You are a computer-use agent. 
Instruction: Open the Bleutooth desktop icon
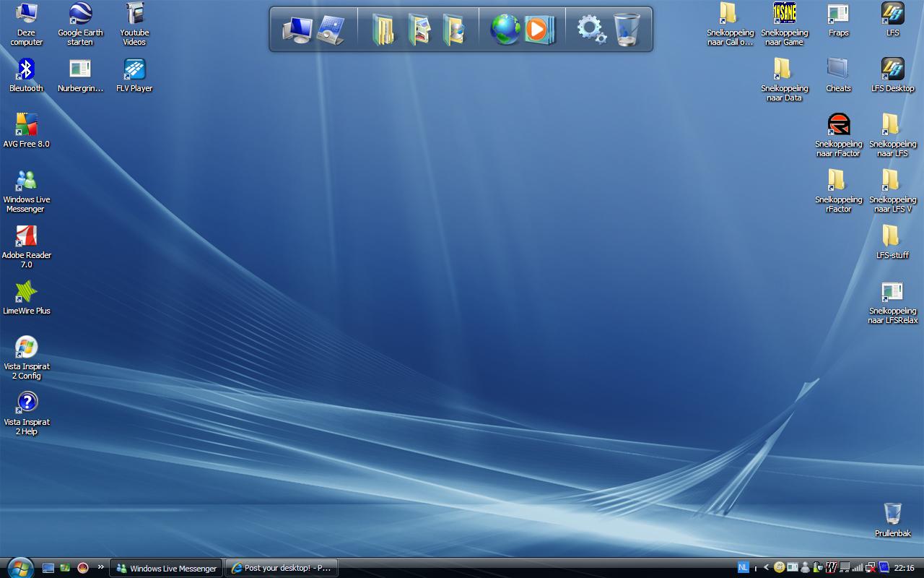pyautogui.click(x=27, y=76)
